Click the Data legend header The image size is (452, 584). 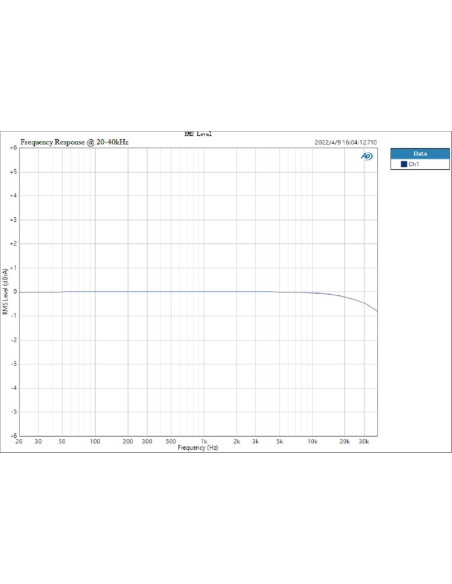click(420, 153)
